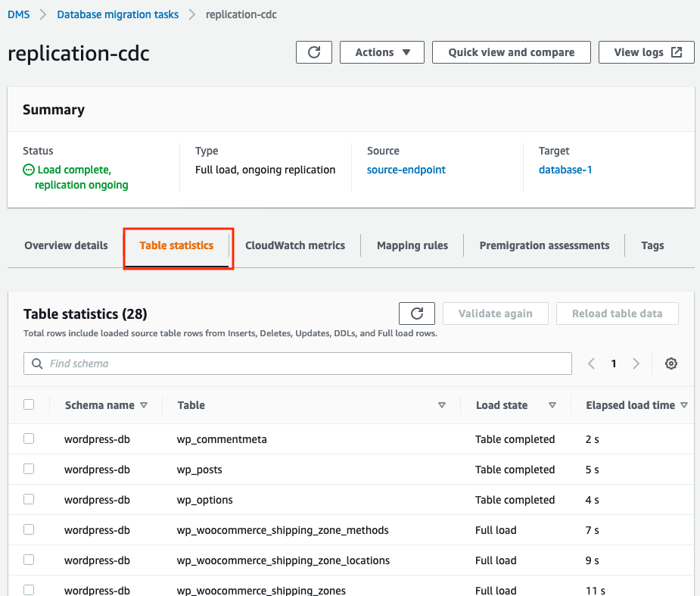The width and height of the screenshot is (700, 596).
Task: Sort by Table column arrow
Action: point(441,405)
